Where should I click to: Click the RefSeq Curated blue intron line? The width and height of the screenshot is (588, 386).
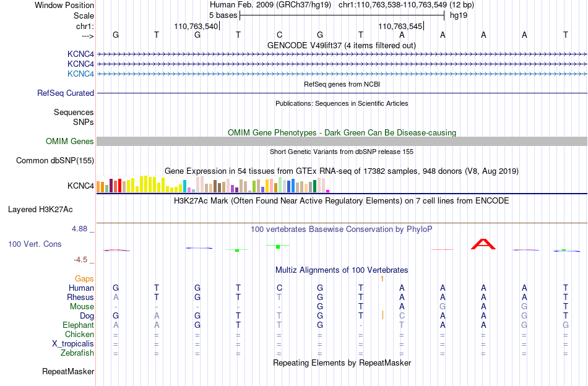tap(342, 93)
